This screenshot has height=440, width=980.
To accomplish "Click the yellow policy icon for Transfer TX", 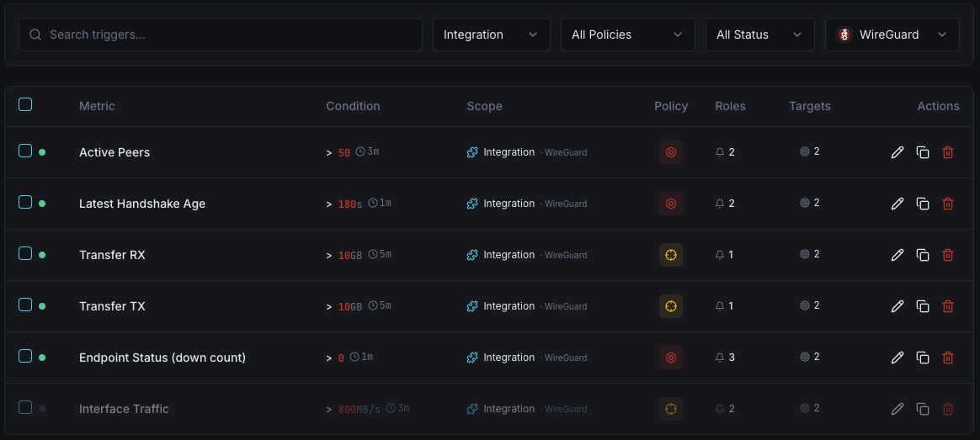I will (671, 306).
